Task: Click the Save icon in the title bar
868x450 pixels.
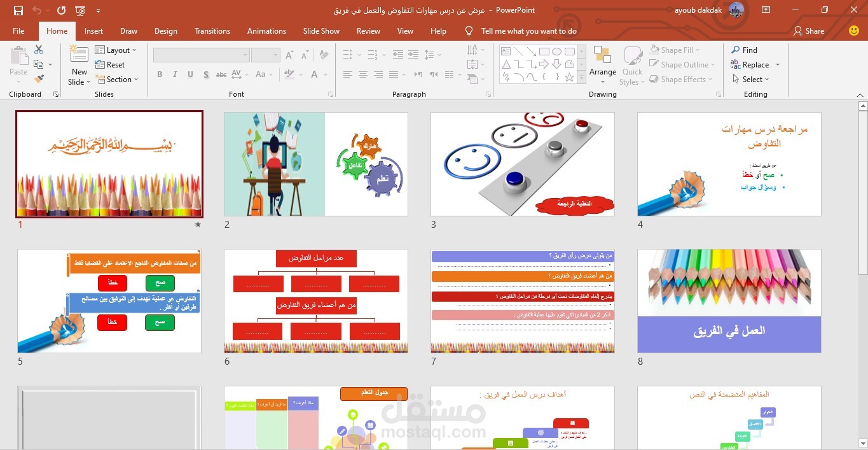Action: pyautogui.click(x=18, y=10)
